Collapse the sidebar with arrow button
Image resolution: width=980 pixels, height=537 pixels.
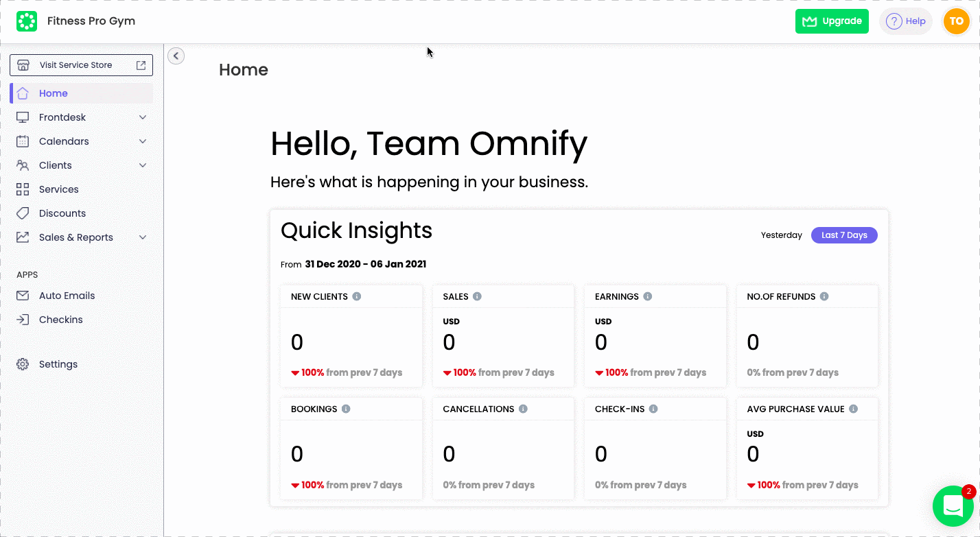coord(176,56)
